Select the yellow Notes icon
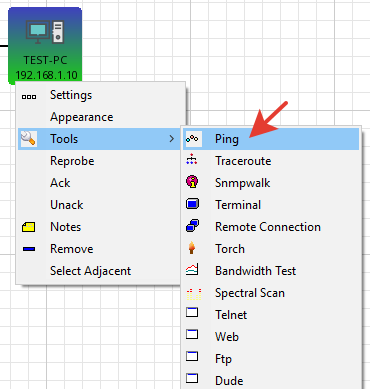This screenshot has width=370, height=389. [x=29, y=227]
